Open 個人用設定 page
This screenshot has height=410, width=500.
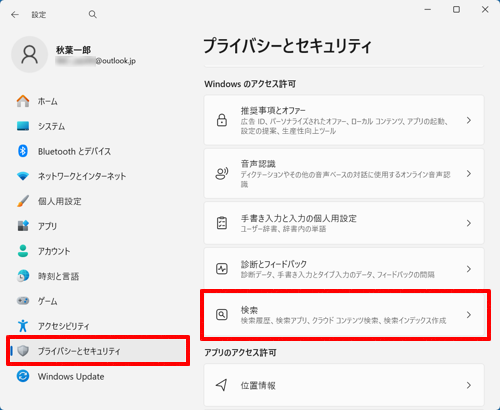[60, 201]
